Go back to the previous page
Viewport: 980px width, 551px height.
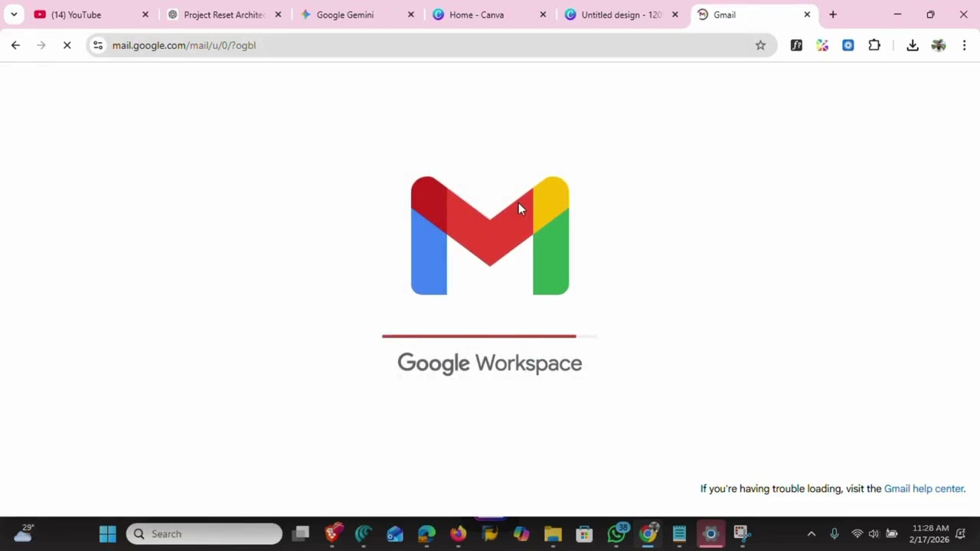15,45
